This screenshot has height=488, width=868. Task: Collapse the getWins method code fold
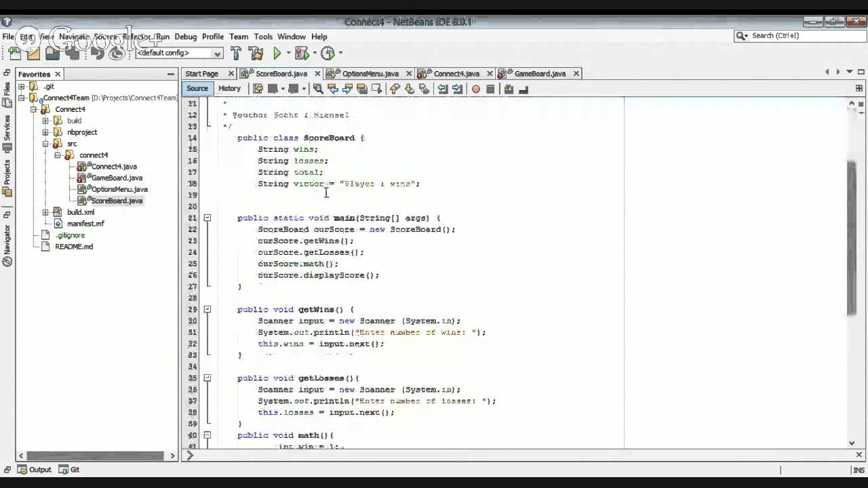point(208,309)
